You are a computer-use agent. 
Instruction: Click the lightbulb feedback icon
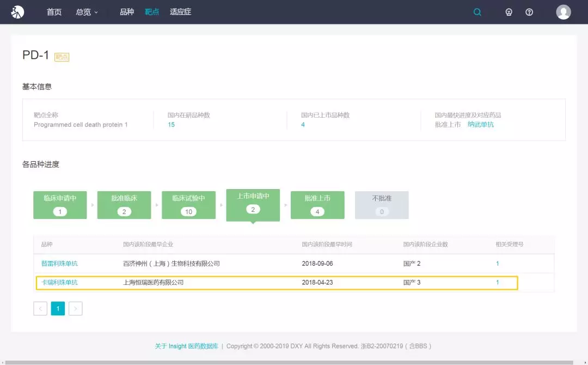(x=509, y=12)
